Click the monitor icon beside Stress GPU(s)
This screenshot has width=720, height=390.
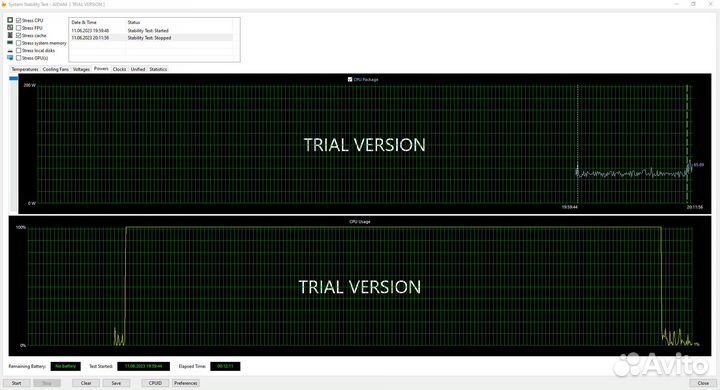(10, 58)
